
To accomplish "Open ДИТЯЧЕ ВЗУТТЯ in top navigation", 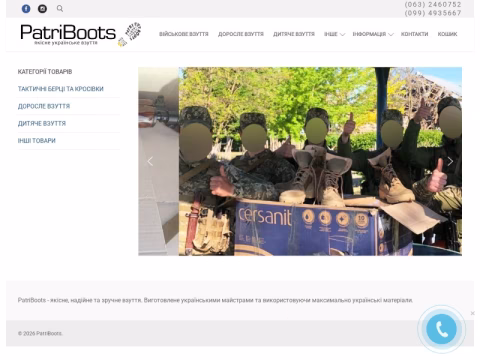I will coord(294,34).
